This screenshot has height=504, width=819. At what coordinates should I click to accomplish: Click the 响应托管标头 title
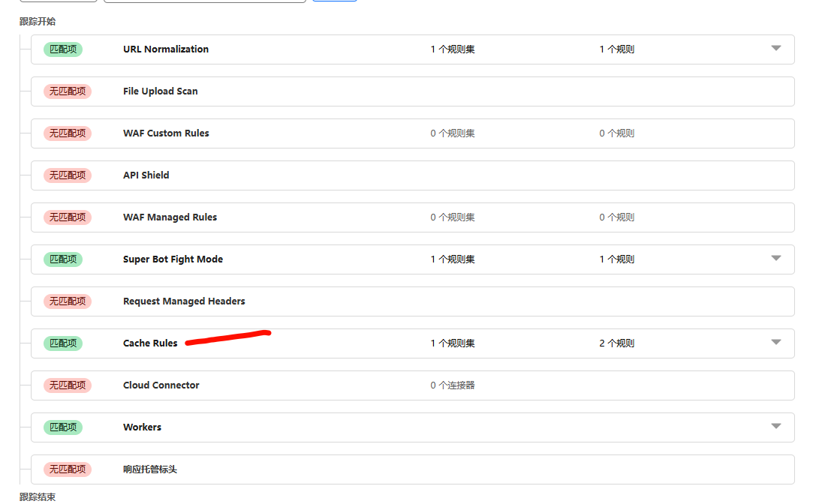[150, 469]
